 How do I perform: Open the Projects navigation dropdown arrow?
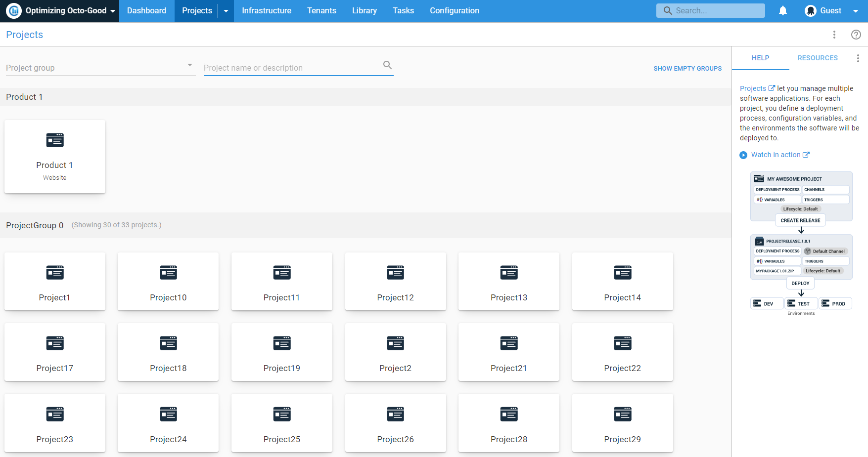pyautogui.click(x=226, y=10)
